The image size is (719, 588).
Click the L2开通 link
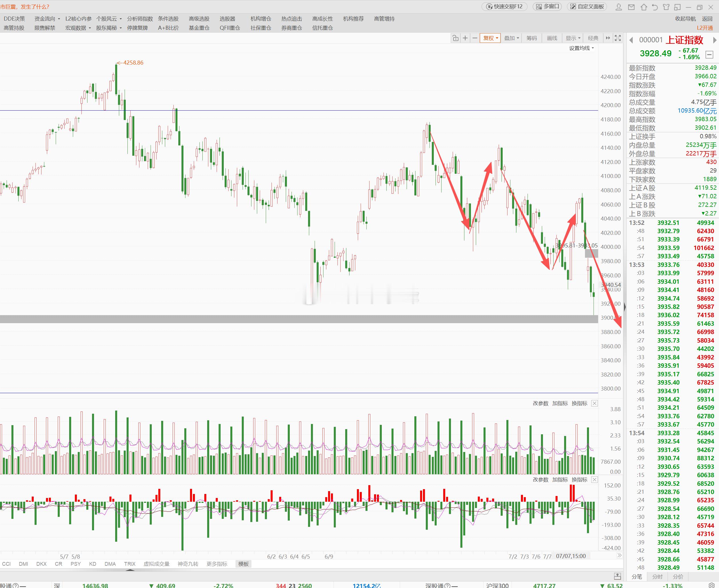pyautogui.click(x=705, y=28)
